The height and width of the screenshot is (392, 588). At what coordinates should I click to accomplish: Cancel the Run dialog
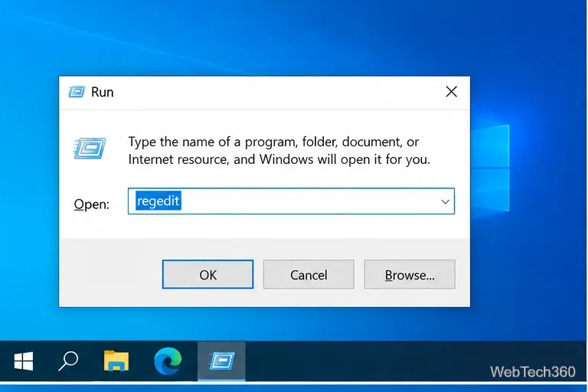tap(309, 274)
